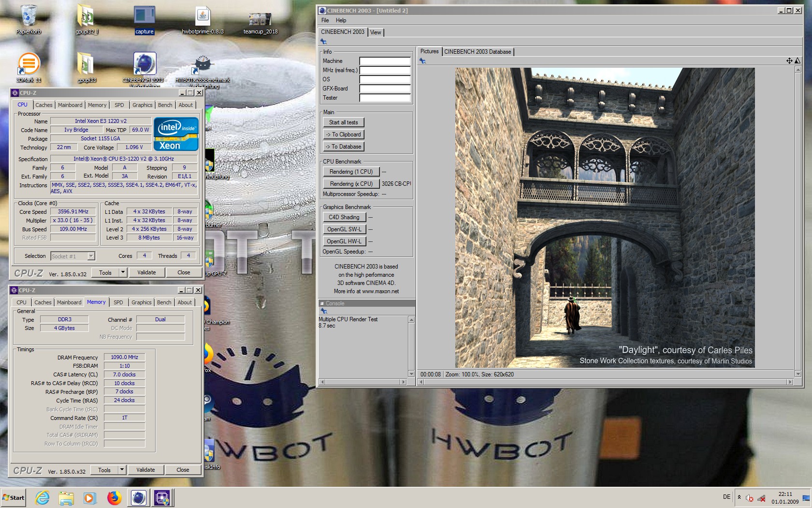
Task: Click the OS input field
Action: click(x=385, y=79)
